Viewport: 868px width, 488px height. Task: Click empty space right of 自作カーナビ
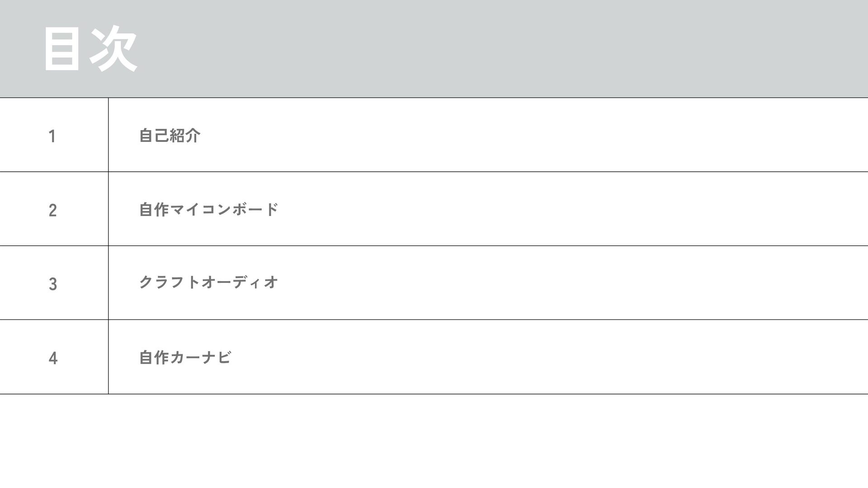[542, 357]
